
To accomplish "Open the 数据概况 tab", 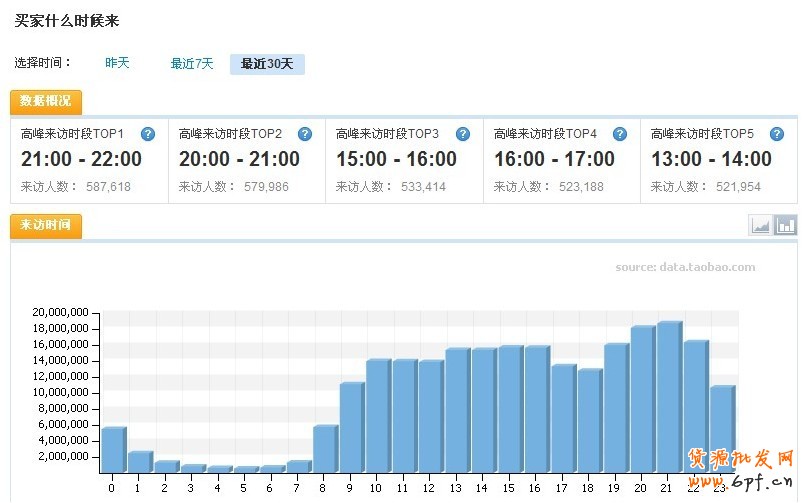I will [46, 102].
